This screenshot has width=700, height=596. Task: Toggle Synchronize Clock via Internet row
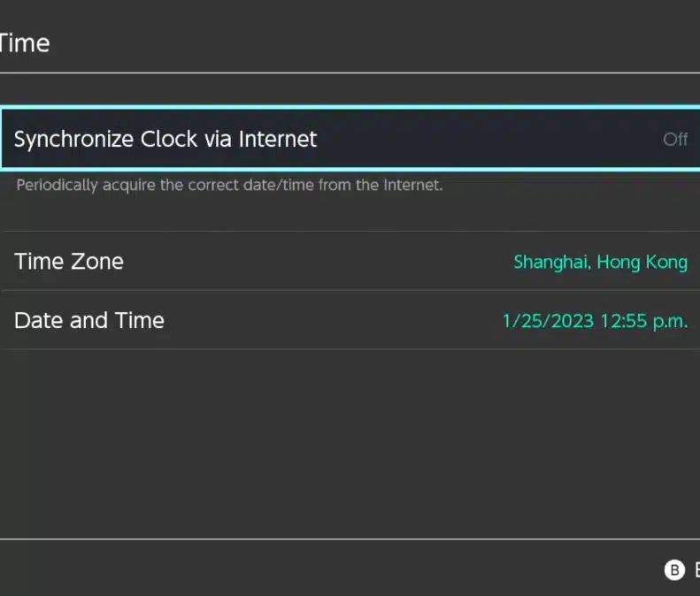pos(350,139)
